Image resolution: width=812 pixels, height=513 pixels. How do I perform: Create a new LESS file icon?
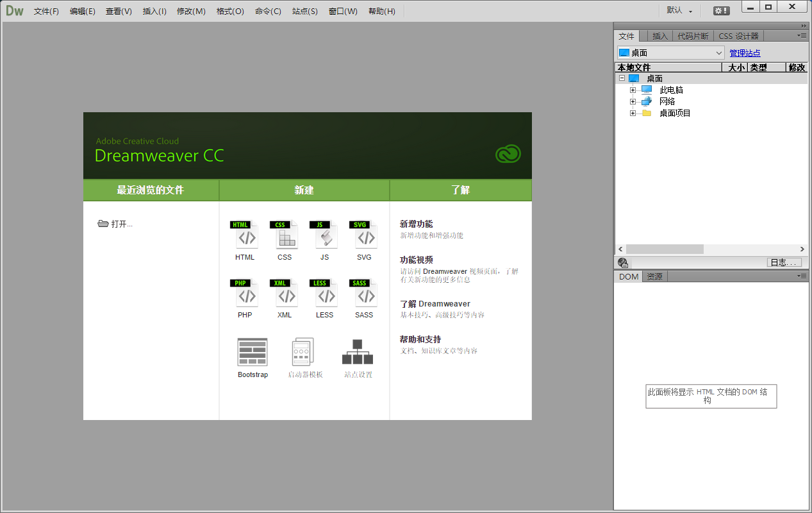click(x=324, y=293)
